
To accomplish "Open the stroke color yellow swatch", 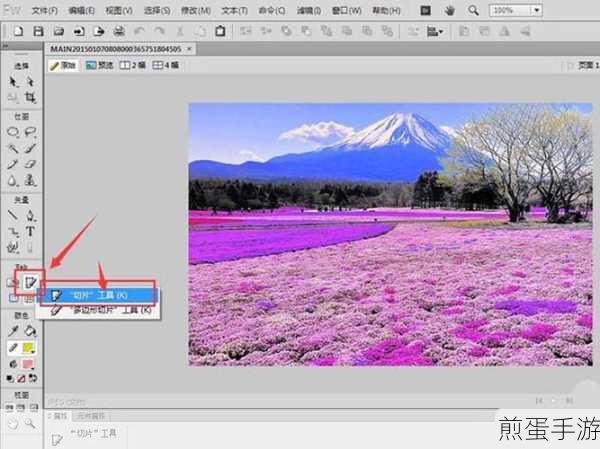I will click(x=29, y=348).
